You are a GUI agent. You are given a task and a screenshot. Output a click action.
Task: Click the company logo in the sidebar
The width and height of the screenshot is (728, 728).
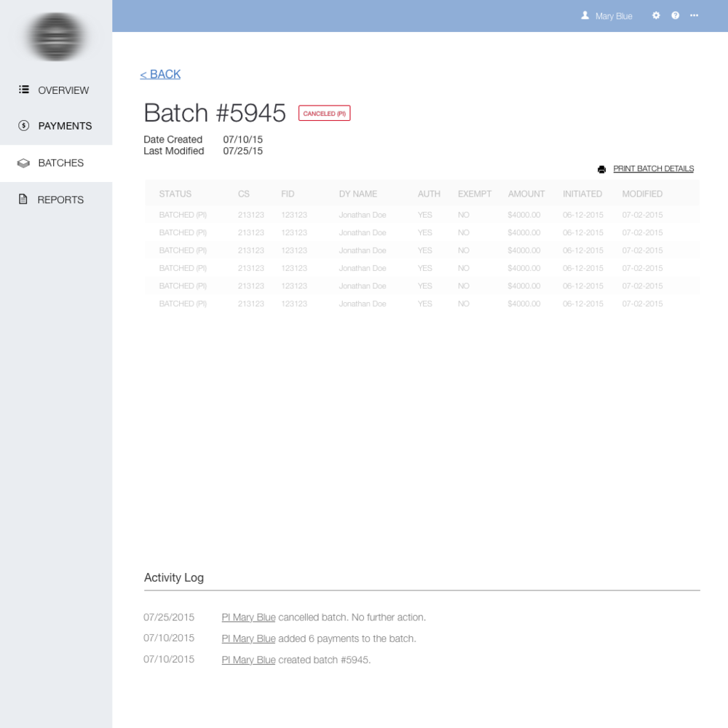coord(56,37)
